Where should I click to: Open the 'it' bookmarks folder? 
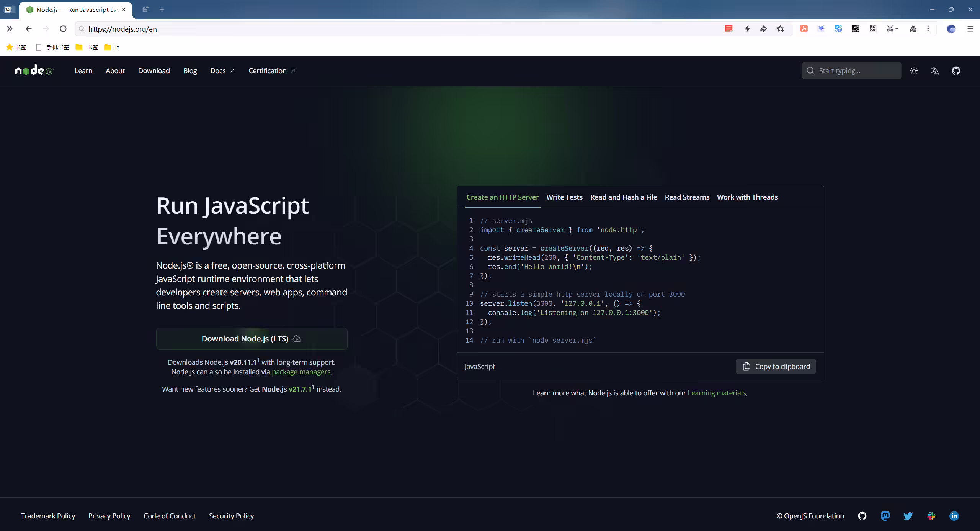click(x=112, y=47)
